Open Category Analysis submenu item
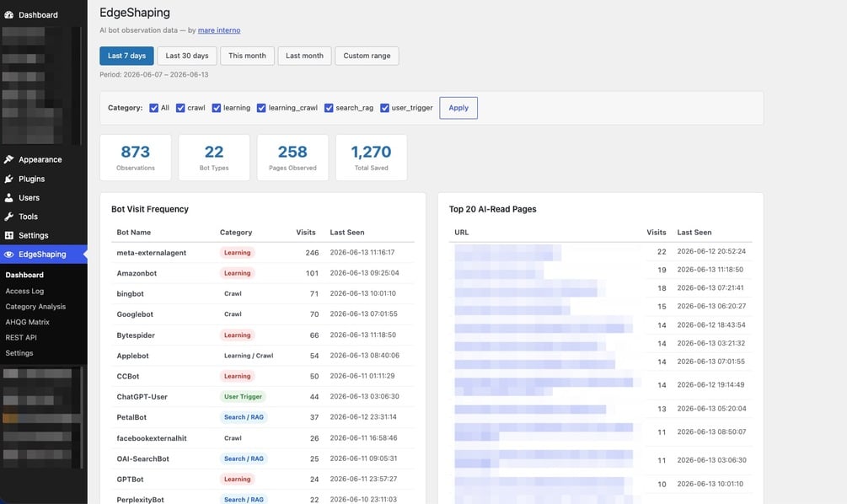The height and width of the screenshot is (504, 847). coord(35,306)
